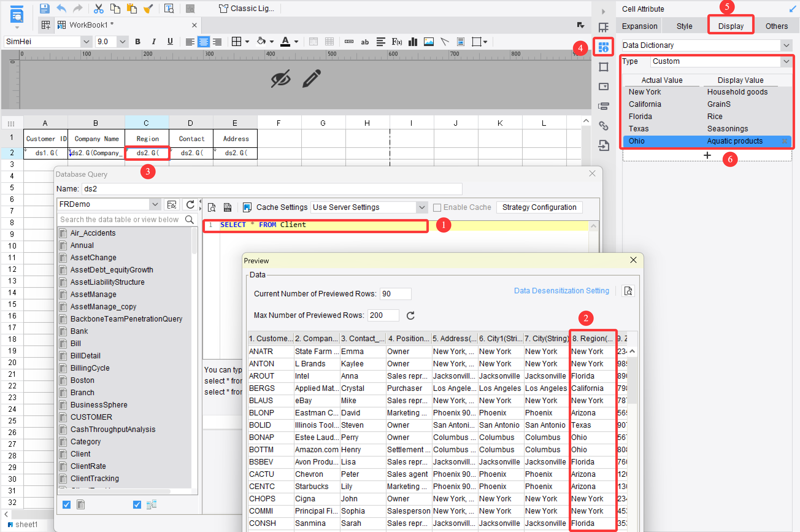The image size is (800, 532).
Task: Click the dataset Name input field
Action: tap(272, 189)
